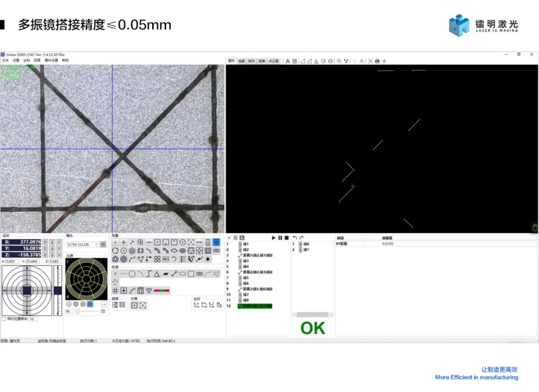Select the construct point-cloud tool
Viewport: 539px width, 392px height.
coord(115,282)
